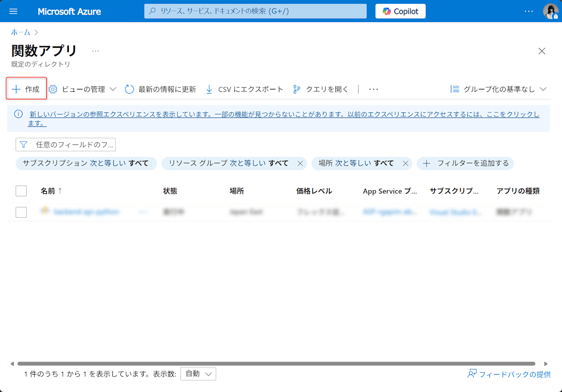Sort by 価格レベル column

tap(314, 191)
